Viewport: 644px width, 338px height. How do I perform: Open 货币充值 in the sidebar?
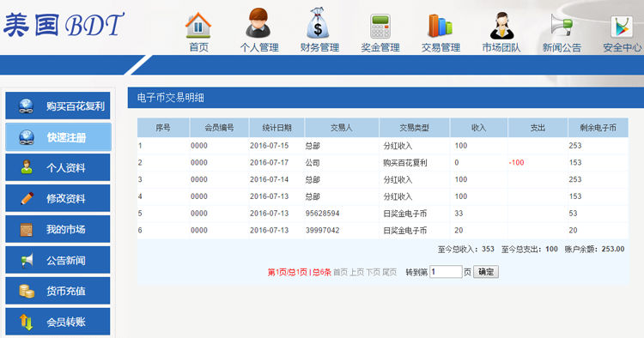(x=58, y=291)
